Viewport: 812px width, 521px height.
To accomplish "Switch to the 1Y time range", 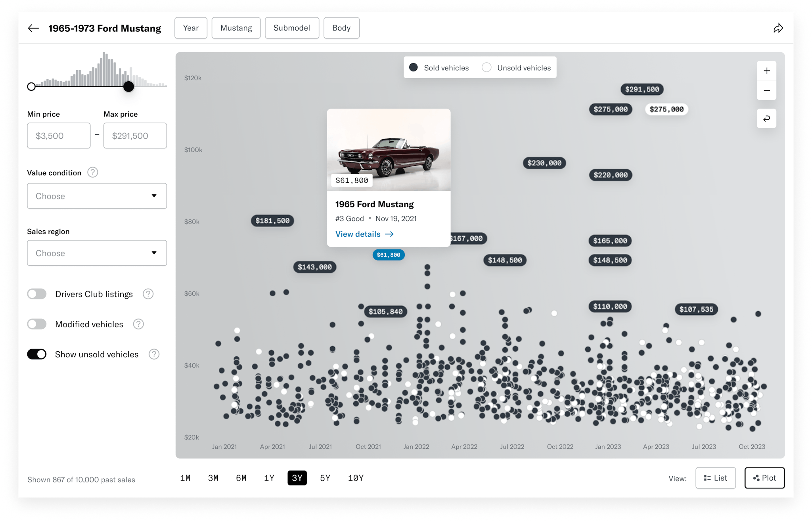I will coord(269,478).
